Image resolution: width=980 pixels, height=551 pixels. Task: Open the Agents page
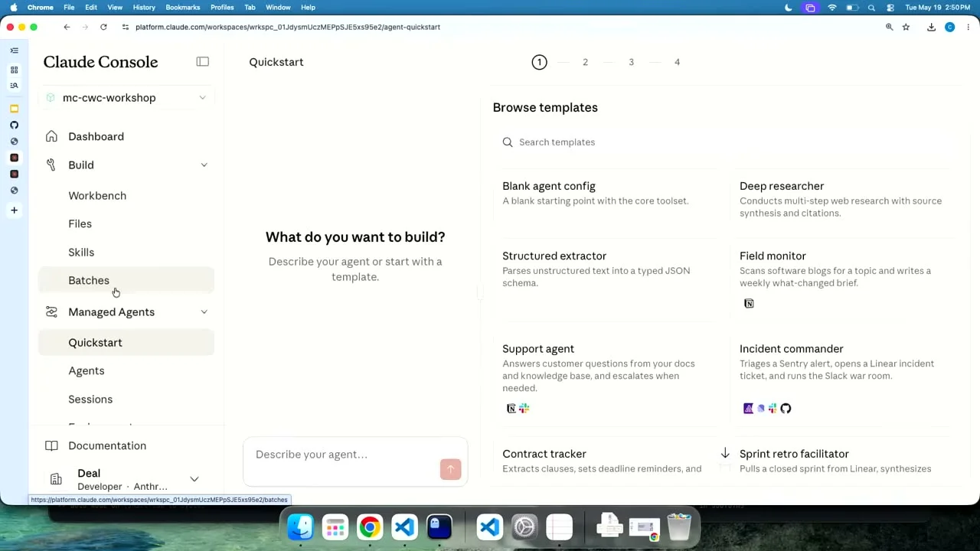pyautogui.click(x=87, y=370)
